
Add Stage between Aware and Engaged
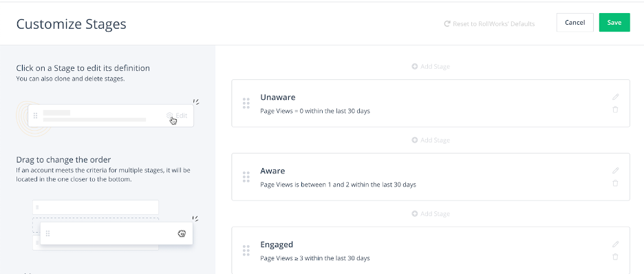[x=431, y=213]
